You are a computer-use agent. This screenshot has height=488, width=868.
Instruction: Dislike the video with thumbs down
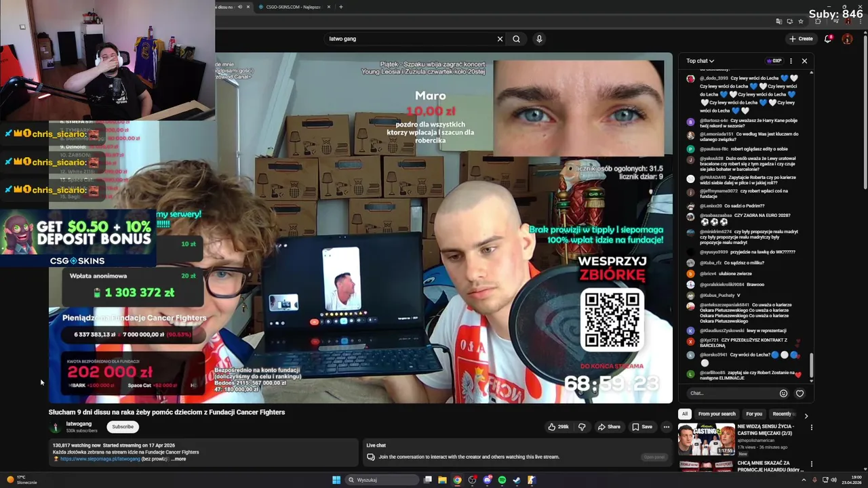[x=582, y=427]
